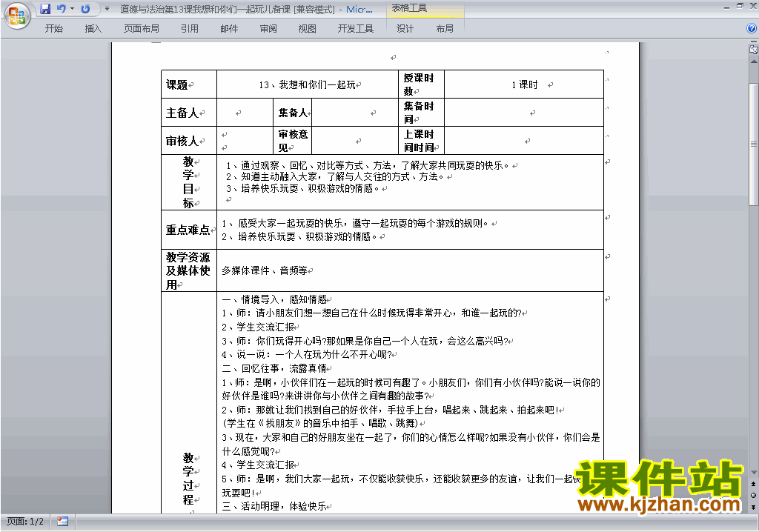
Task: Open the 邮件 ribbon tab
Action: point(229,29)
